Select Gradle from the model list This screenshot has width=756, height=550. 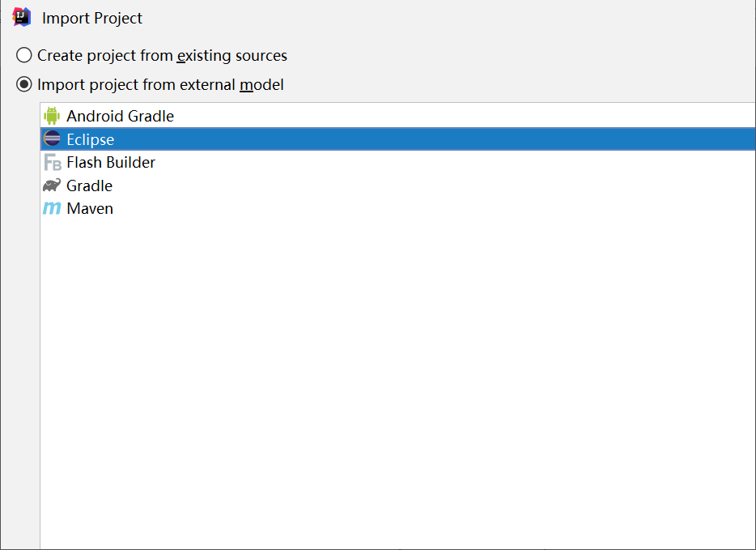[x=87, y=185]
